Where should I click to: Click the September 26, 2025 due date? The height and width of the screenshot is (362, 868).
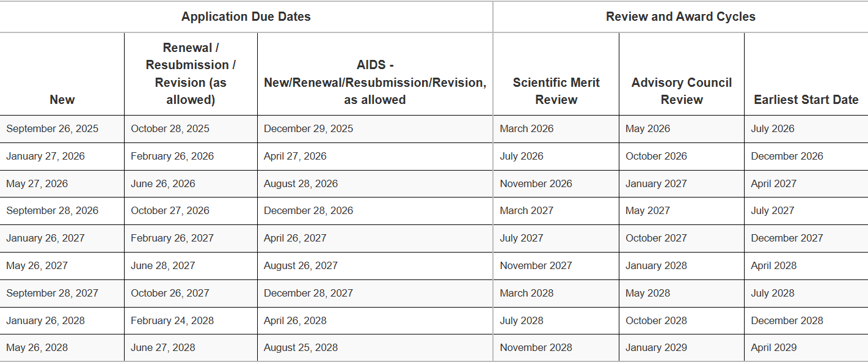[53, 129]
